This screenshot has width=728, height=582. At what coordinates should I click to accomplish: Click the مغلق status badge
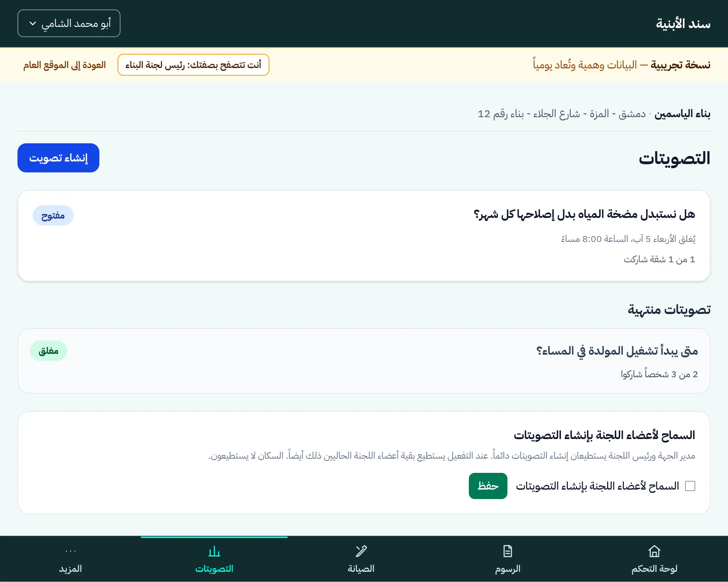pos(48,351)
